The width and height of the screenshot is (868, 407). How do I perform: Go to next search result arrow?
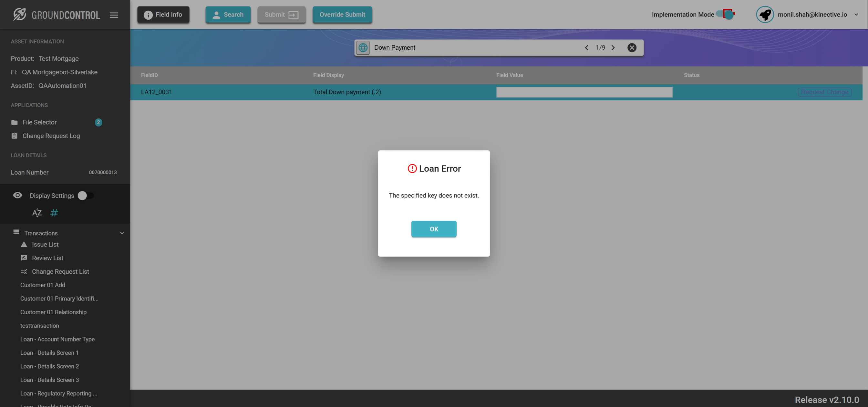click(613, 47)
